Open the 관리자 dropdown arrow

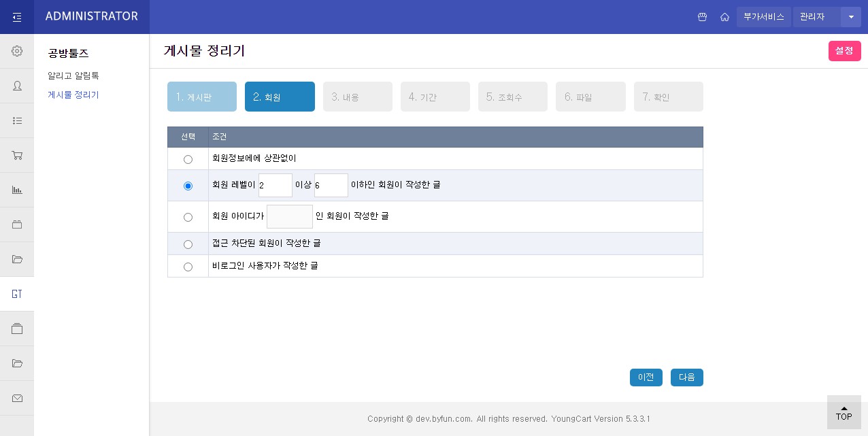(x=851, y=17)
